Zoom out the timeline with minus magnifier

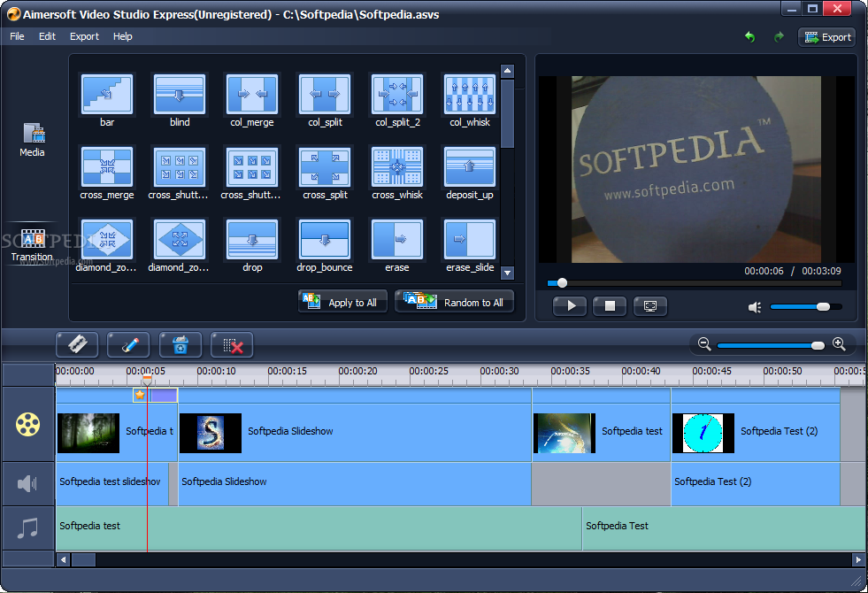pyautogui.click(x=704, y=343)
